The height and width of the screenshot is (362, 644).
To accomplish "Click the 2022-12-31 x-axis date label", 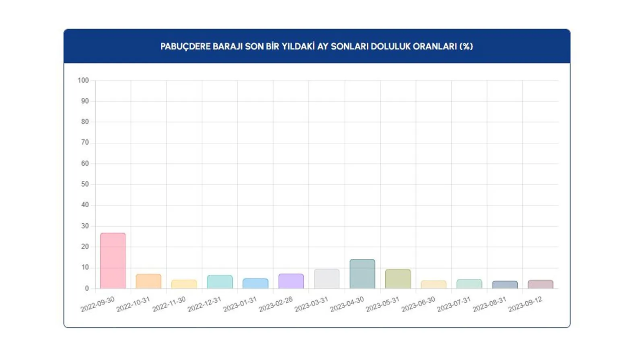I will (x=205, y=304).
